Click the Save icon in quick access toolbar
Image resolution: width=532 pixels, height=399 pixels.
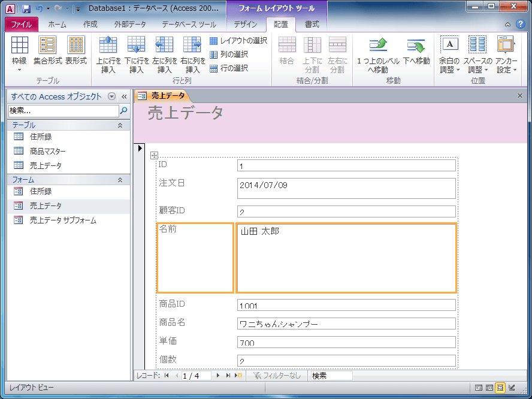(26, 8)
